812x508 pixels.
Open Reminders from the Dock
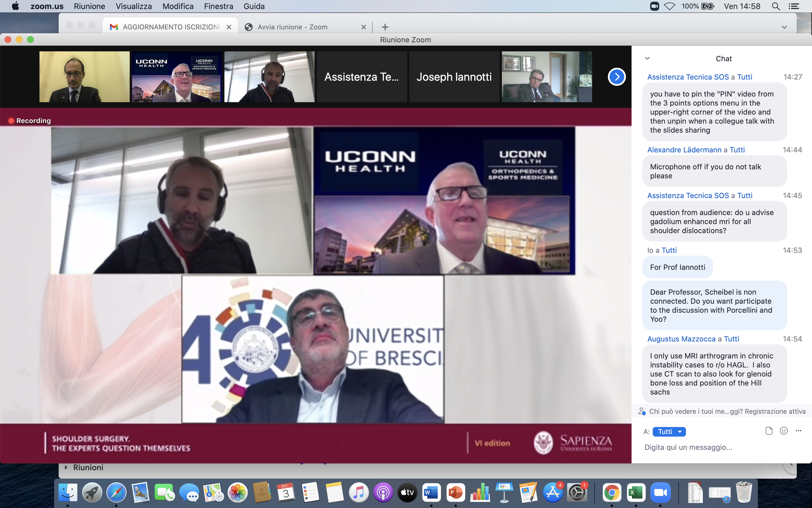(310, 493)
